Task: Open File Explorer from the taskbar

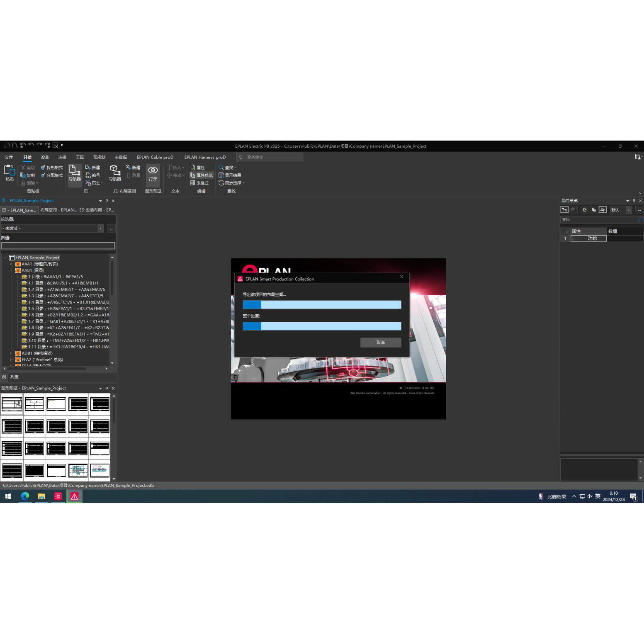Action: click(41, 496)
